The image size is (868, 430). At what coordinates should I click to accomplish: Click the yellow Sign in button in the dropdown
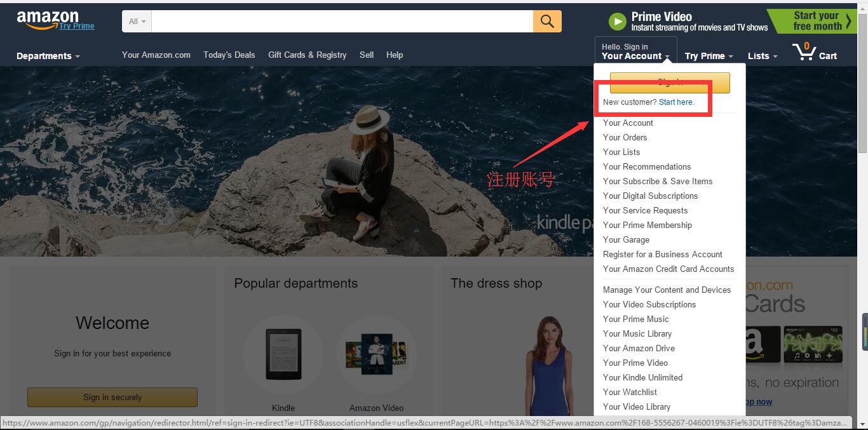[670, 83]
